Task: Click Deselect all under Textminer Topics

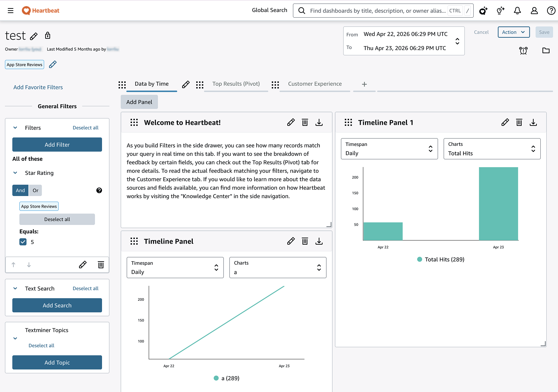Action: (x=41, y=345)
